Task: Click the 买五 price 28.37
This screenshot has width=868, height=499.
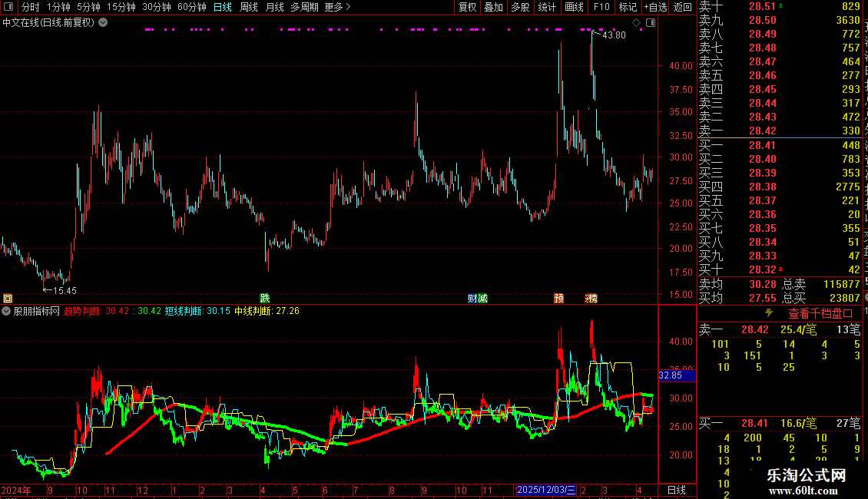Action: pos(763,201)
